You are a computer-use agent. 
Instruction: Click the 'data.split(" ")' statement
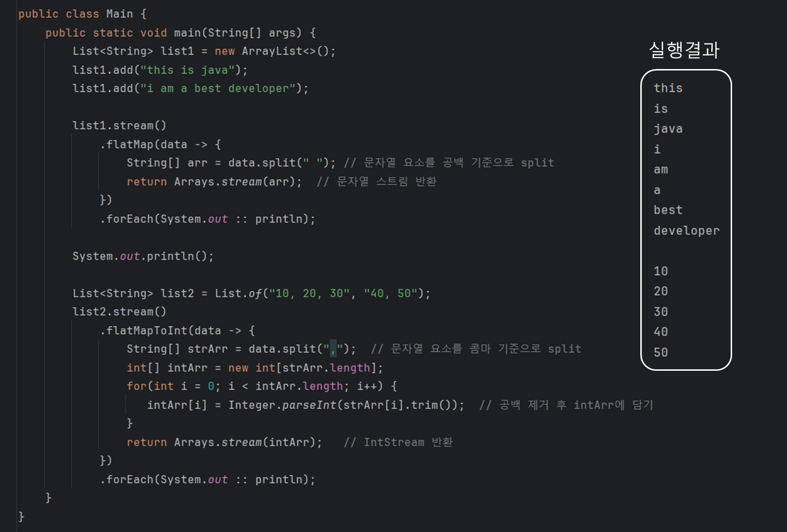231,163
